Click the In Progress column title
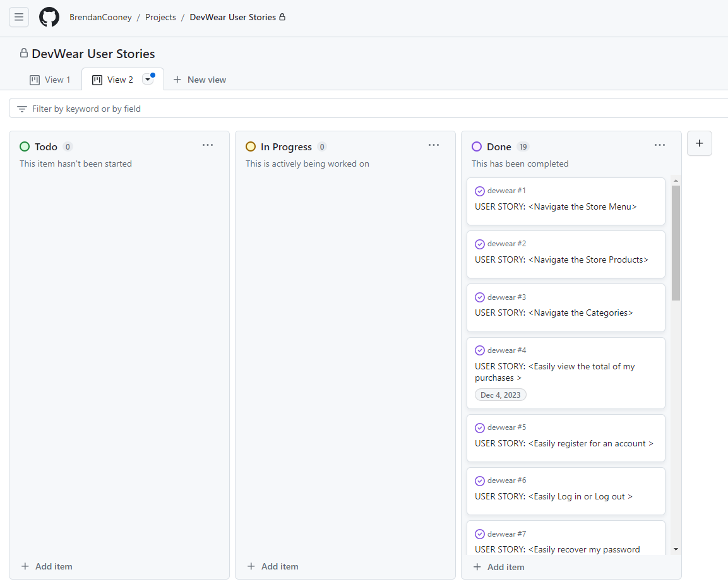Viewport: 728px width, 584px height. click(x=286, y=146)
